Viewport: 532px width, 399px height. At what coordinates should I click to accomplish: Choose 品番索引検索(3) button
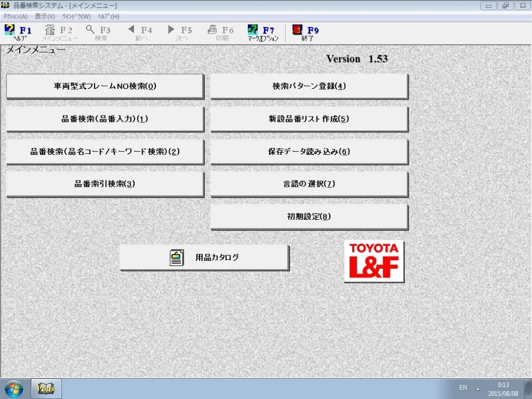click(105, 184)
